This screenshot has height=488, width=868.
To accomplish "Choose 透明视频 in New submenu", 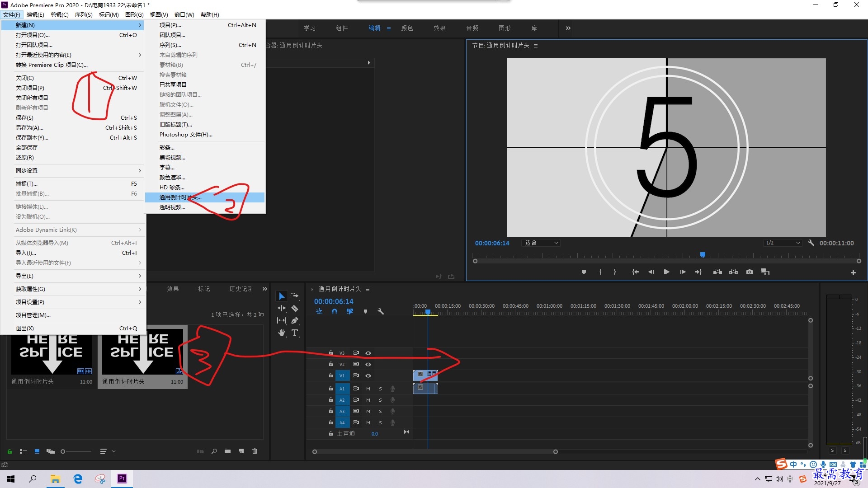I will pos(205,207).
